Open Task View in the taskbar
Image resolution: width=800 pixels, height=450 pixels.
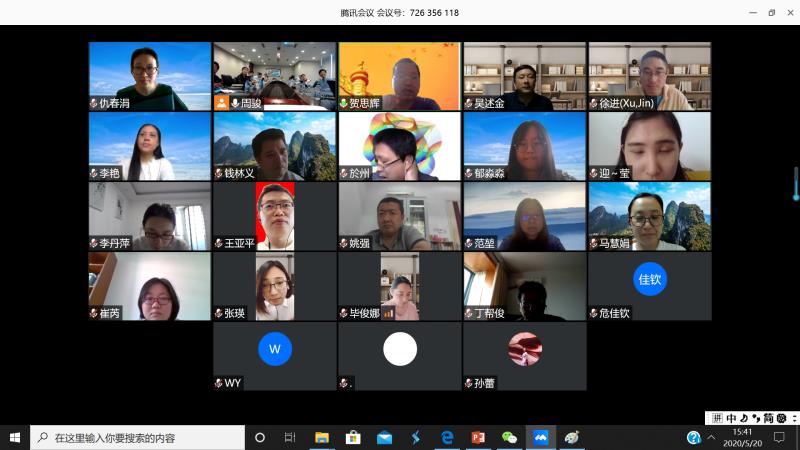point(290,438)
